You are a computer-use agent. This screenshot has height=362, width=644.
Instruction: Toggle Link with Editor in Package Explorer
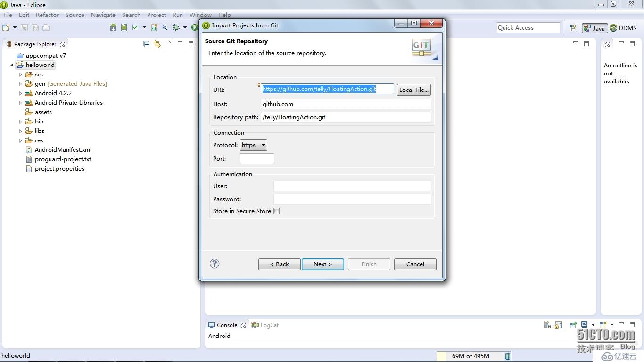pyautogui.click(x=157, y=44)
